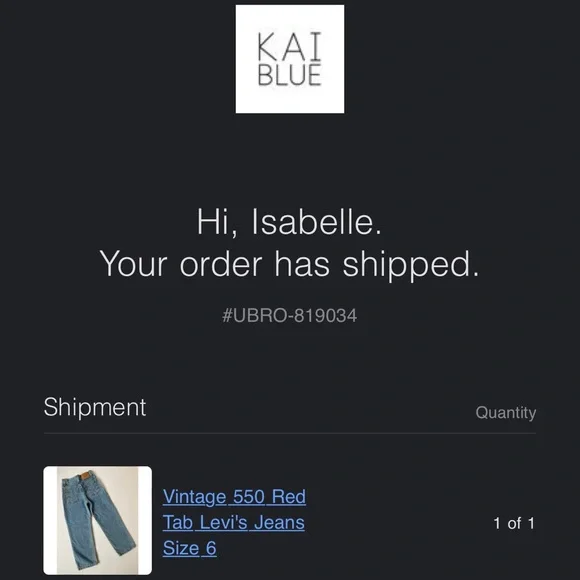This screenshot has height=580, width=580.
Task: Click the word shipped in the headline
Action: point(411,265)
